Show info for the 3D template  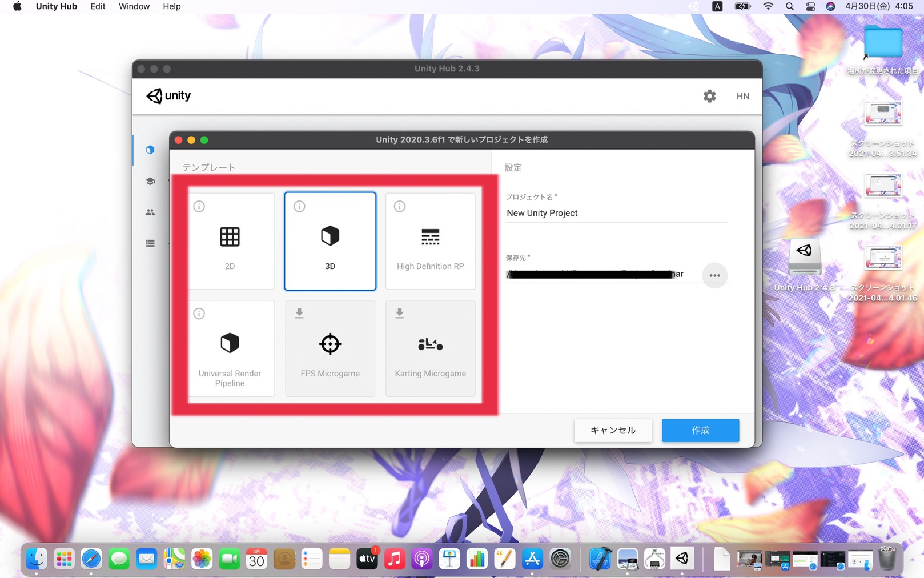(299, 206)
